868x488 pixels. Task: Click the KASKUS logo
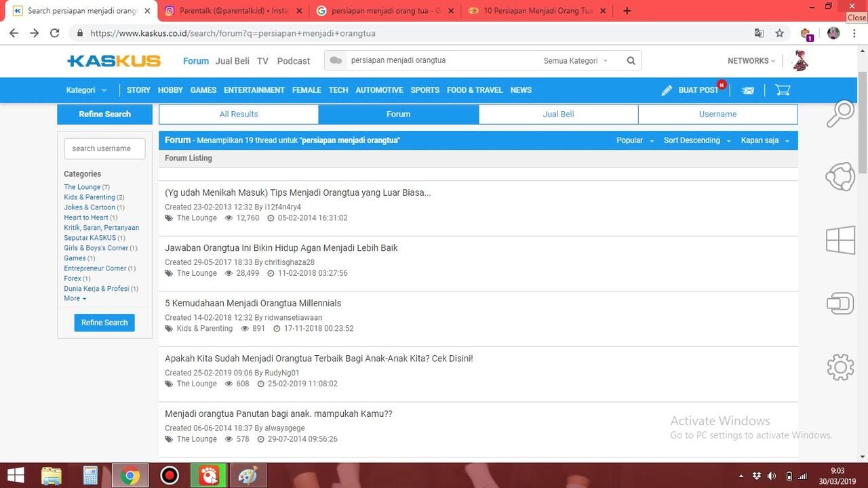click(114, 61)
